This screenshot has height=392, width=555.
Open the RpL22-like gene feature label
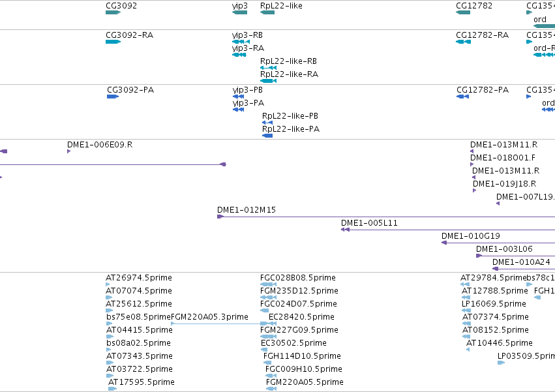[281, 6]
